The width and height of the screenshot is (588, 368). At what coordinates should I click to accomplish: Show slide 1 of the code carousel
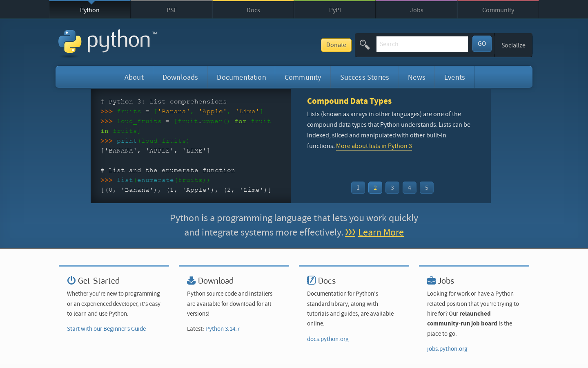click(x=358, y=188)
